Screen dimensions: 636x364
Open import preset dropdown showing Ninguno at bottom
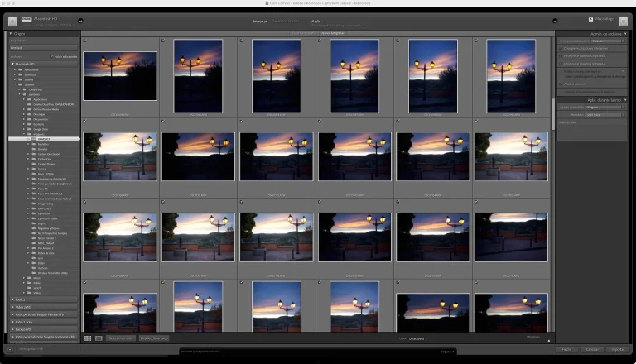click(447, 352)
